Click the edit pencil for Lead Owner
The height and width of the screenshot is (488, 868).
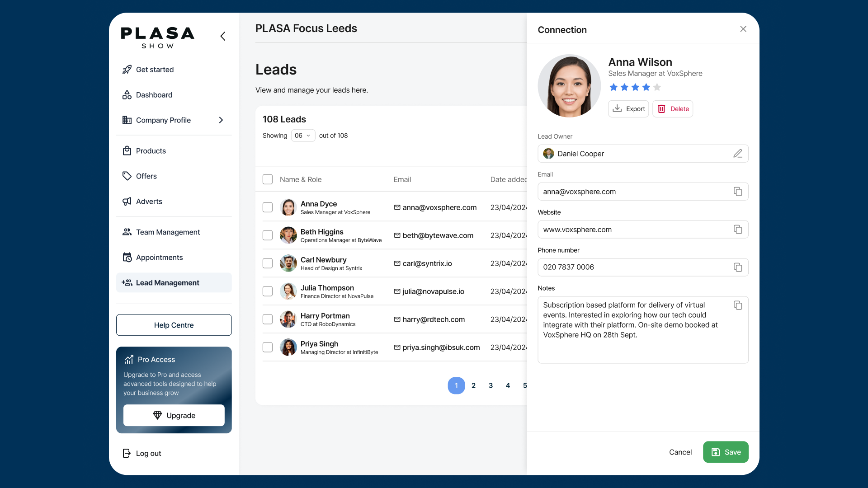pos(737,154)
